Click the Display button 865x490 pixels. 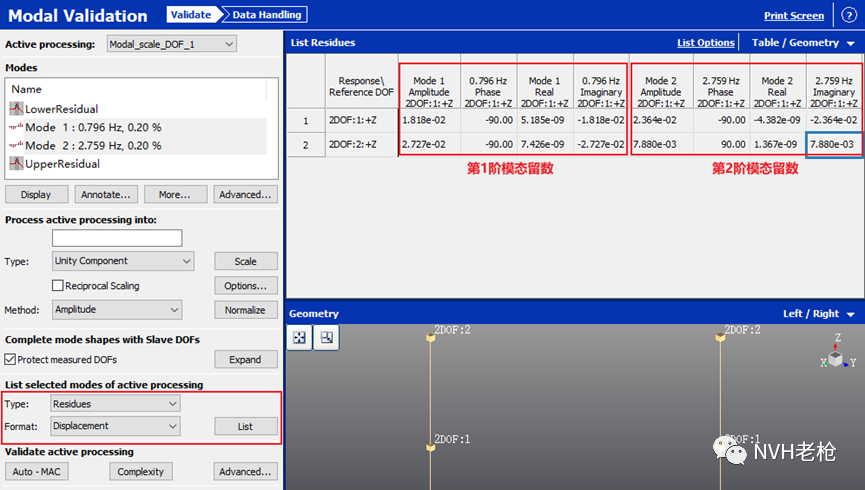coord(36,194)
